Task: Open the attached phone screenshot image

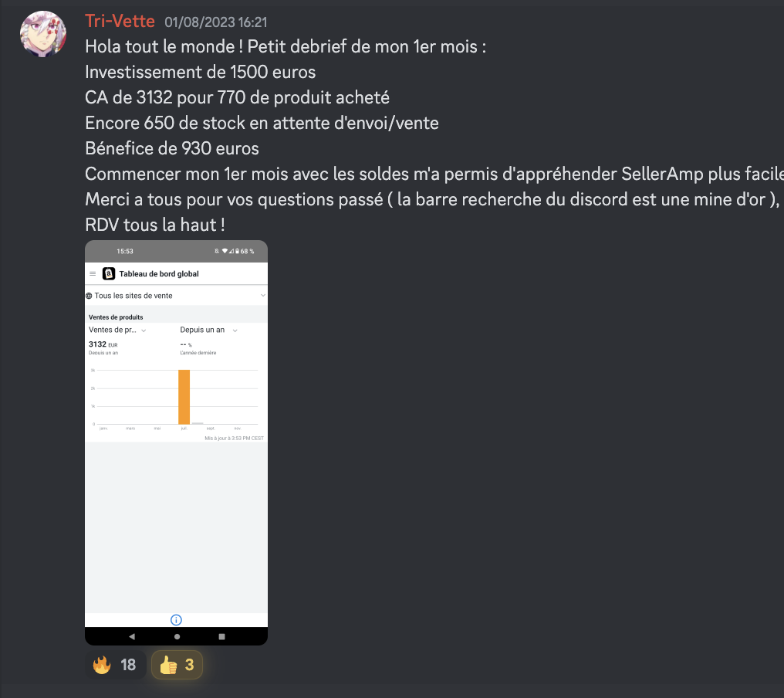Action: pos(177,443)
